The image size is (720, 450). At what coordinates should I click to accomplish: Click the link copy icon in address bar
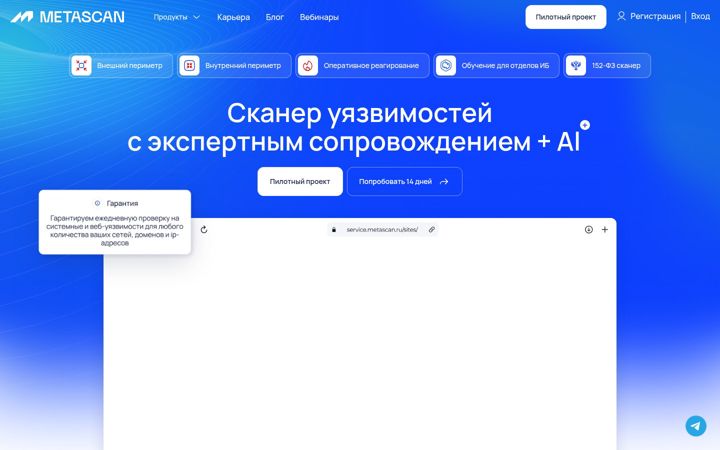click(x=432, y=230)
